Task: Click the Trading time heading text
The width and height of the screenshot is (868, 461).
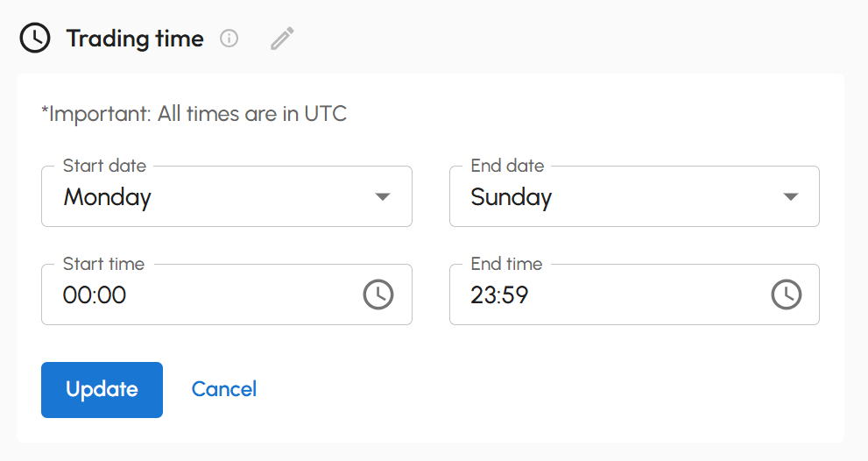Action: pos(135,39)
